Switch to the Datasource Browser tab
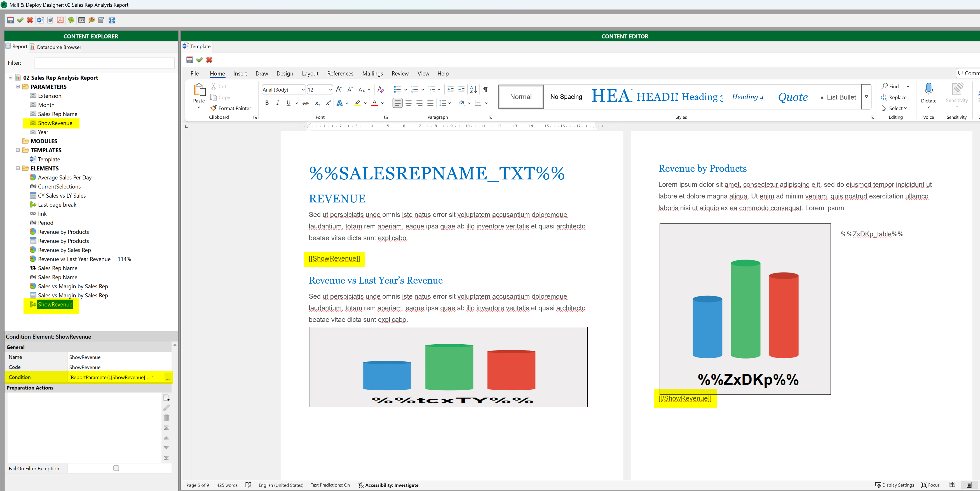This screenshot has width=980, height=491. (x=58, y=47)
